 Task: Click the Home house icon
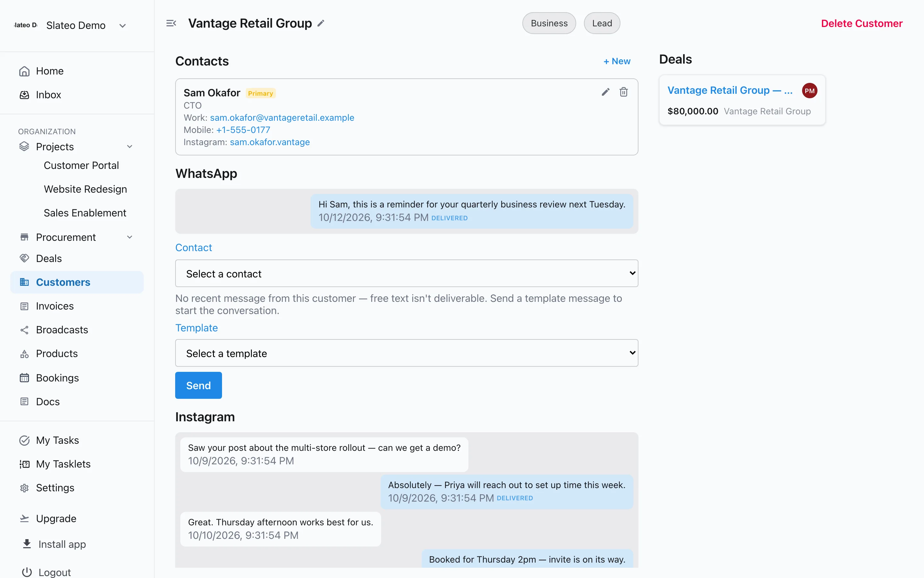click(x=24, y=71)
